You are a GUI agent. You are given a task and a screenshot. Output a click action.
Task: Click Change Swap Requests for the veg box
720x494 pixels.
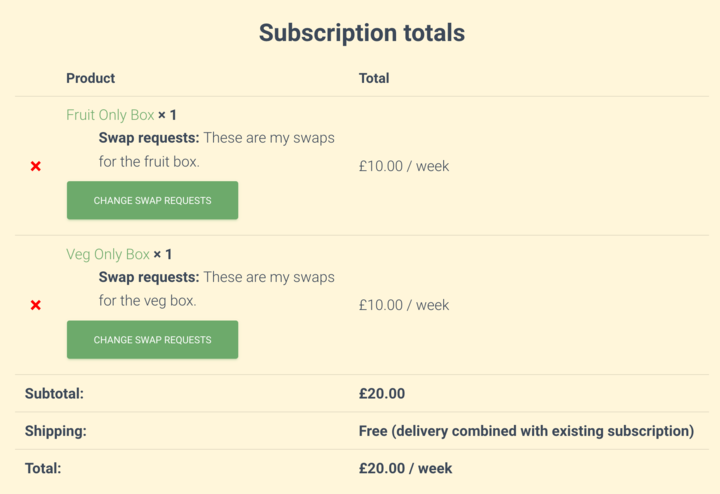[152, 340]
